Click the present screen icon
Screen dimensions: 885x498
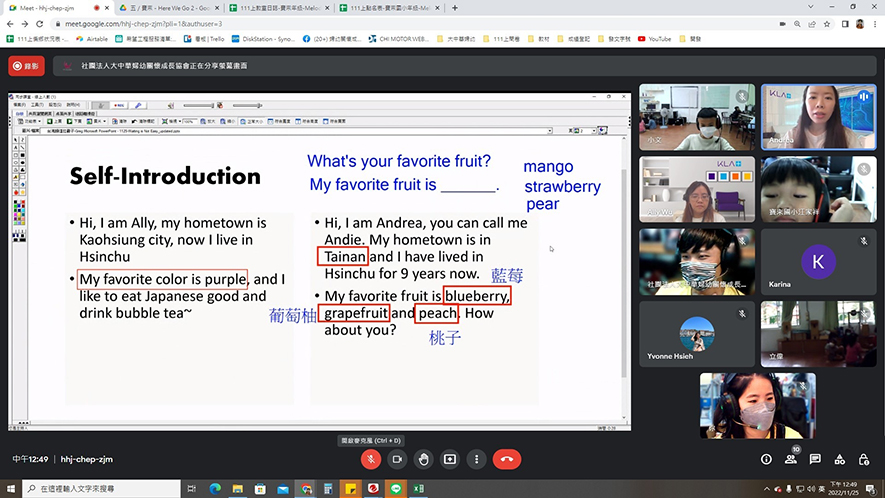tap(450, 459)
